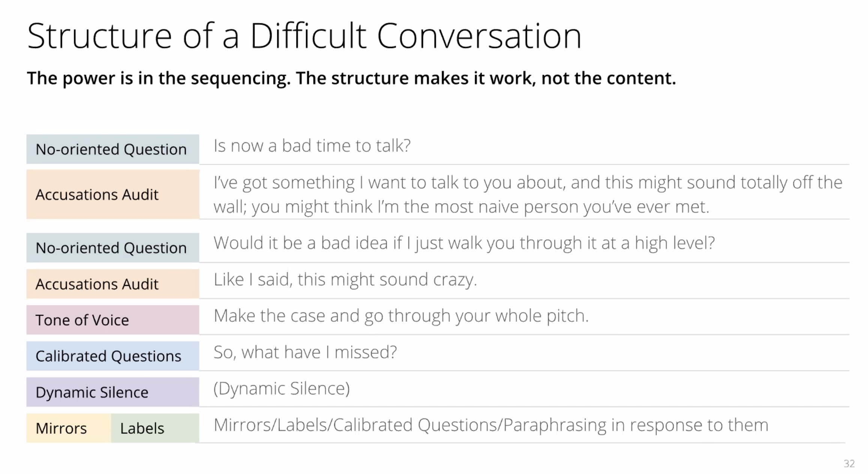Select Accusations Audit label beside "Like I said"
This screenshot has width=868, height=474.
coord(97,284)
